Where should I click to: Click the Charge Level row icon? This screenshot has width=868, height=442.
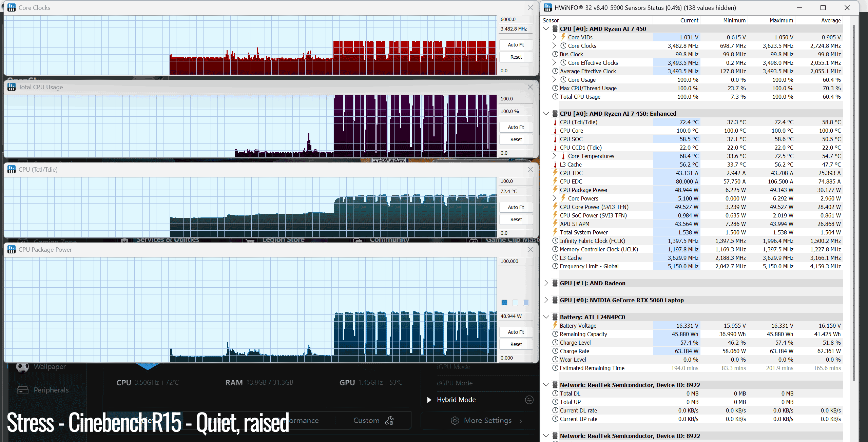click(555, 343)
